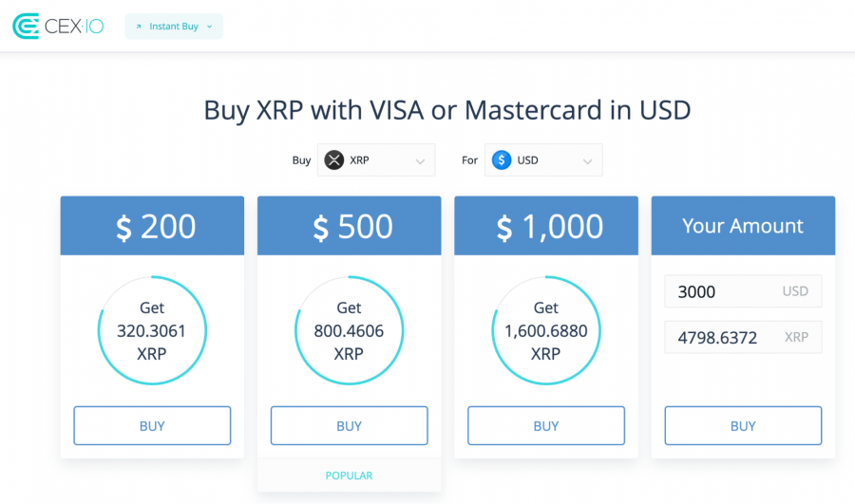
Task: Select the $ 500 card header
Action: [x=349, y=226]
